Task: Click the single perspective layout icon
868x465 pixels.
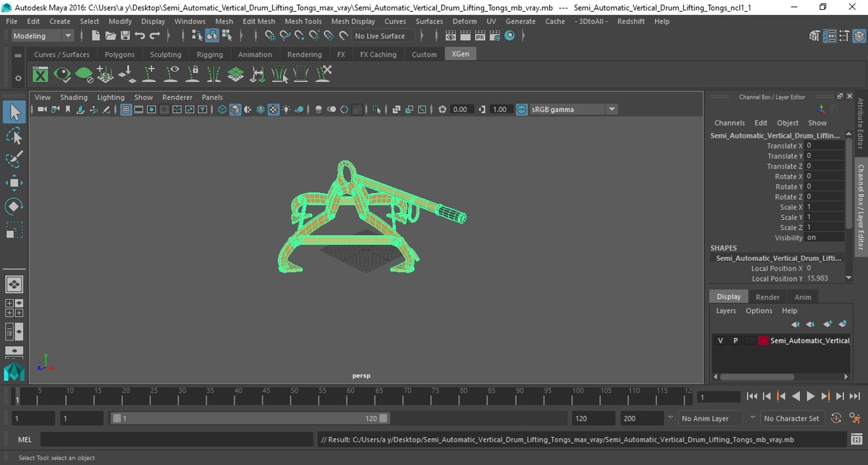Action: (14, 285)
